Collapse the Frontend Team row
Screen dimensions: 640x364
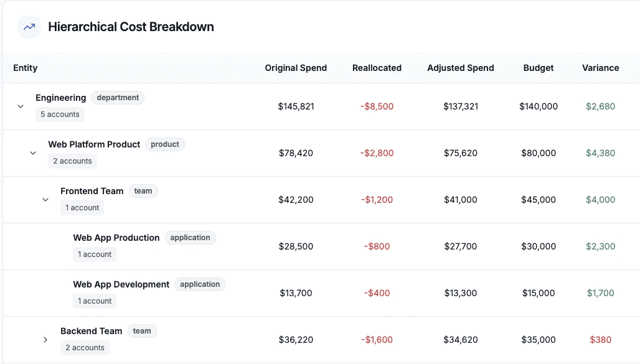(45, 200)
